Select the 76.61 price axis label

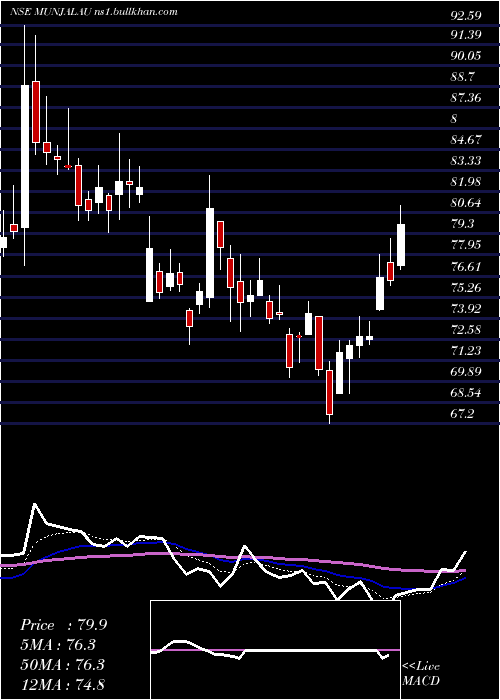click(466, 267)
